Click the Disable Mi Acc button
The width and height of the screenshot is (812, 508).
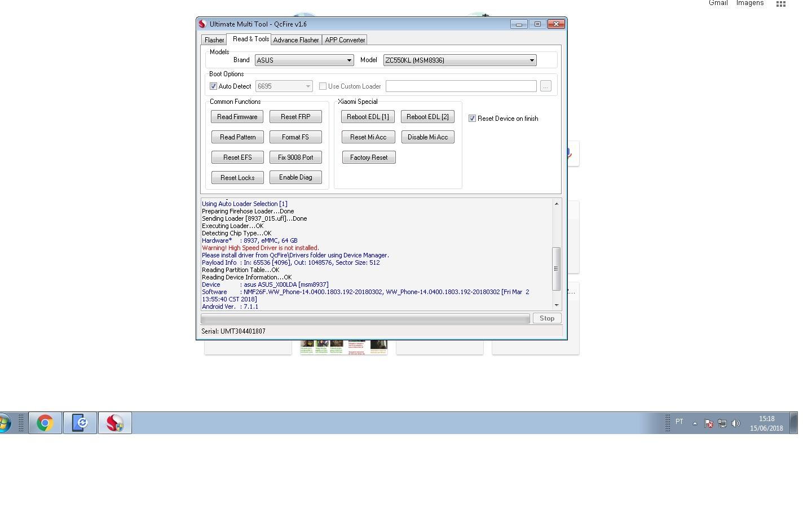[x=427, y=137]
